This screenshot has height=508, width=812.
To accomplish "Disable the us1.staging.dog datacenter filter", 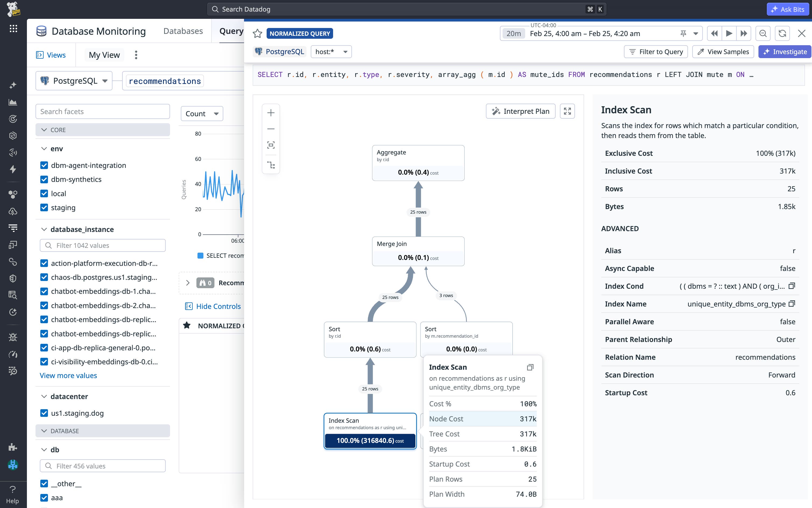I will 44,413.
